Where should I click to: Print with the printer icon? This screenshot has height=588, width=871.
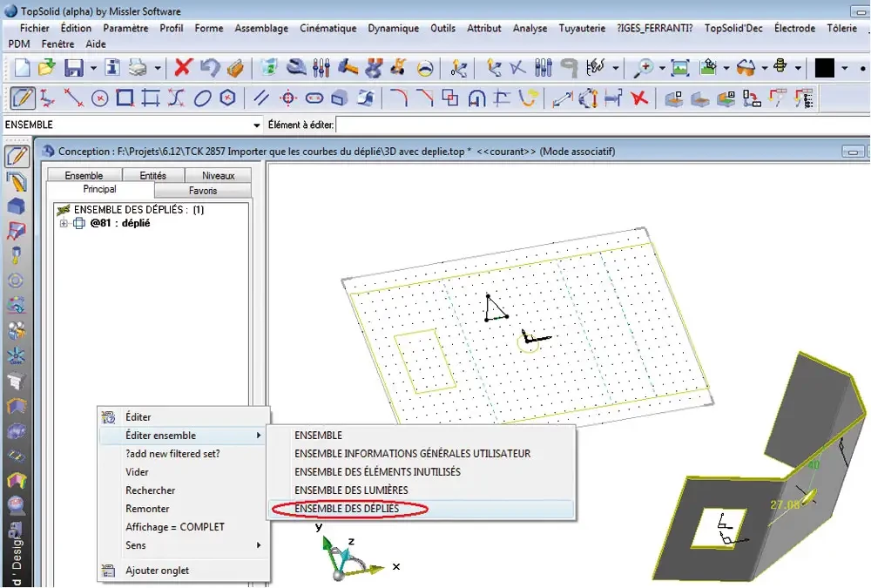pyautogui.click(x=138, y=68)
